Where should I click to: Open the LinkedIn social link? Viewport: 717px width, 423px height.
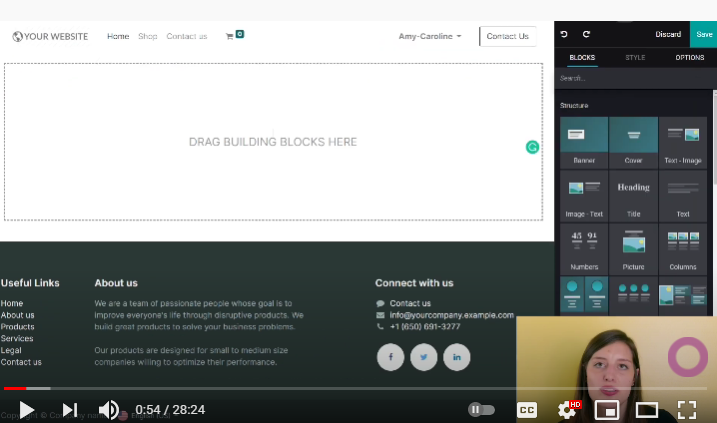click(x=457, y=357)
